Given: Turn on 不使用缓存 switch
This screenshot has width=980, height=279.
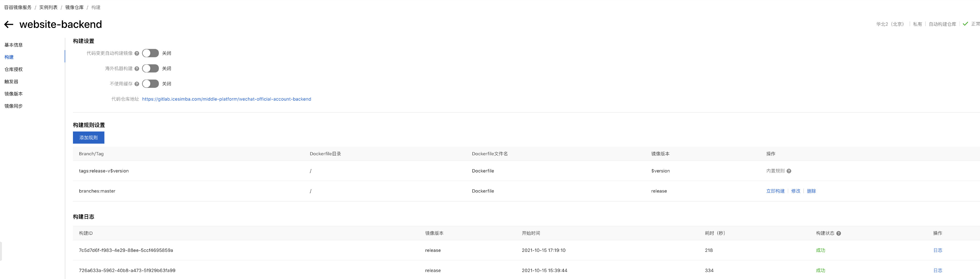Looking at the screenshot, I should pos(150,84).
